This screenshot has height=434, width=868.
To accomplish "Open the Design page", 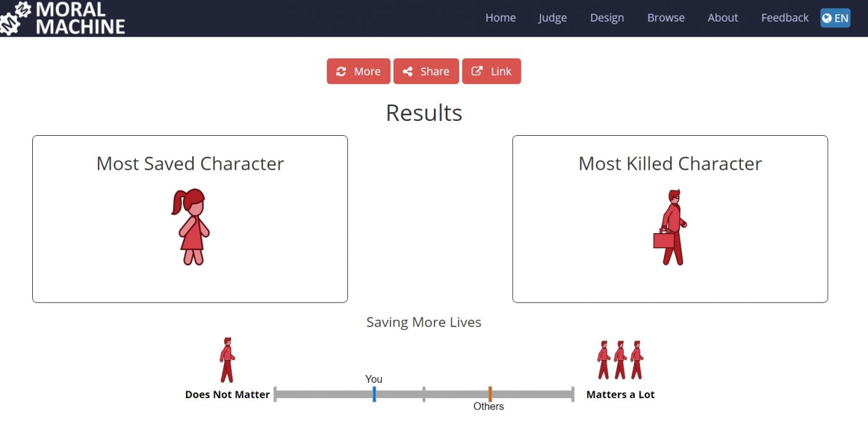I will (x=607, y=18).
